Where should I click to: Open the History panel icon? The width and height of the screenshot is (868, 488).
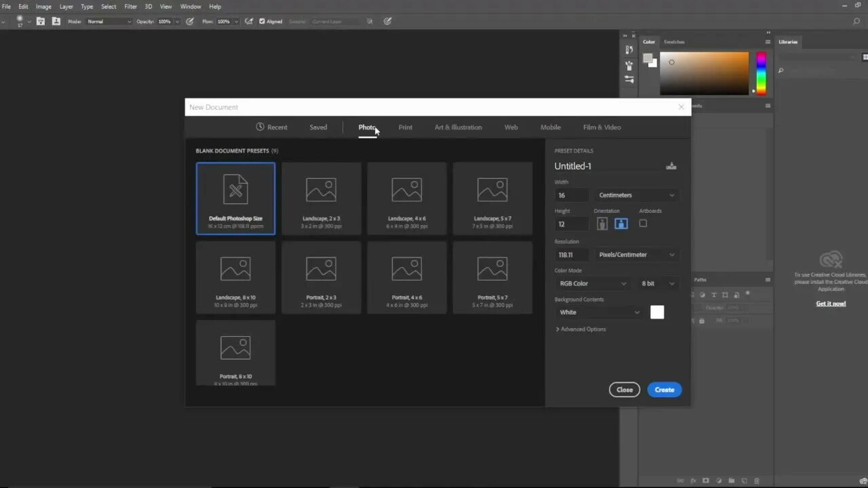(629, 49)
